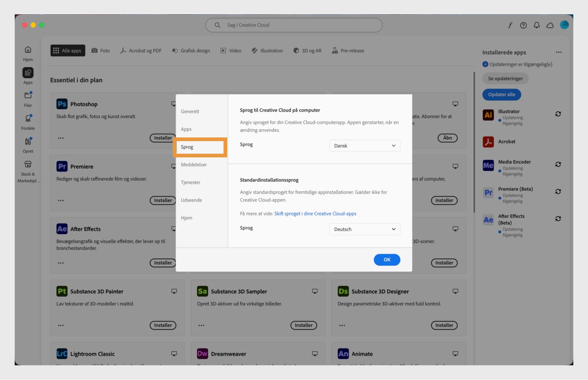Viewport: 588px width, 380px height.
Task: Switch to Foto category tab
Action: coord(101,51)
